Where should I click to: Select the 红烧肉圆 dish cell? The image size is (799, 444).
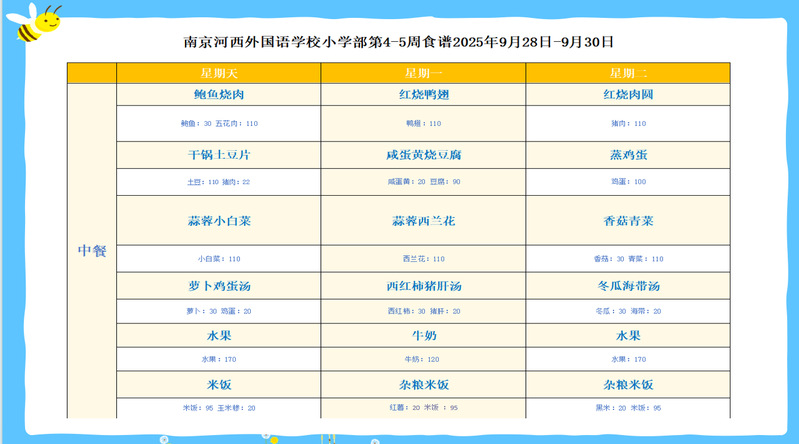coord(628,95)
